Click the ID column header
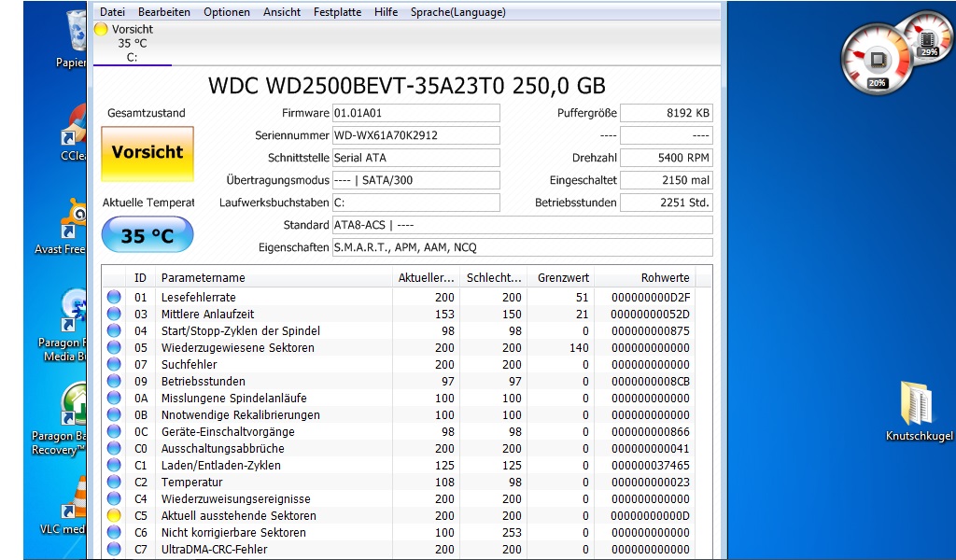Screen dimensions: 956x560 click(x=141, y=278)
